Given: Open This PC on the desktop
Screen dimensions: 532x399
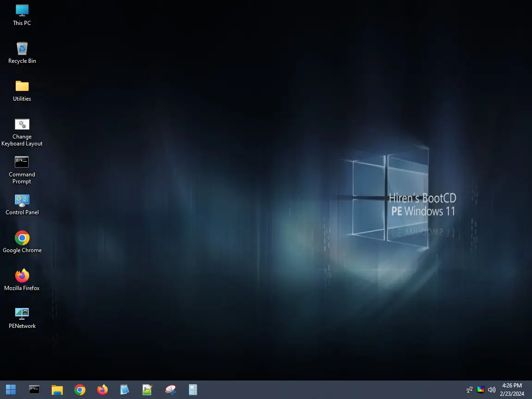Looking at the screenshot, I should pos(22,13).
